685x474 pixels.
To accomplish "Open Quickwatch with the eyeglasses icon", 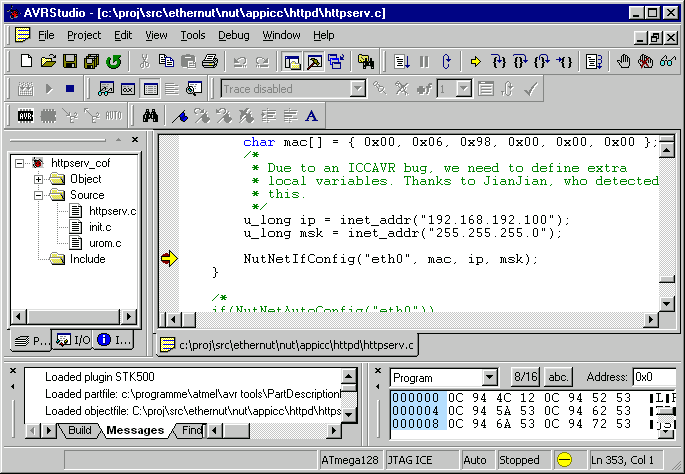I will tap(668, 61).
